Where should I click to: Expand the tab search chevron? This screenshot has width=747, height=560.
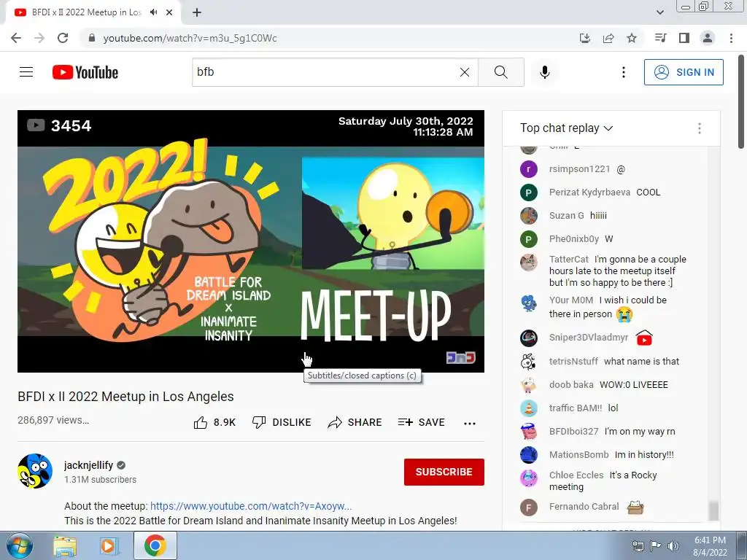click(x=659, y=12)
